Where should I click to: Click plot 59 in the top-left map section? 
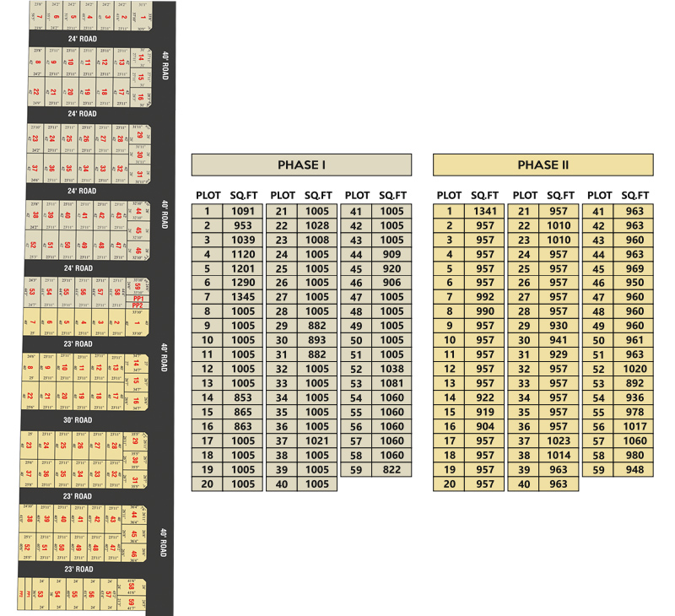pos(138,288)
